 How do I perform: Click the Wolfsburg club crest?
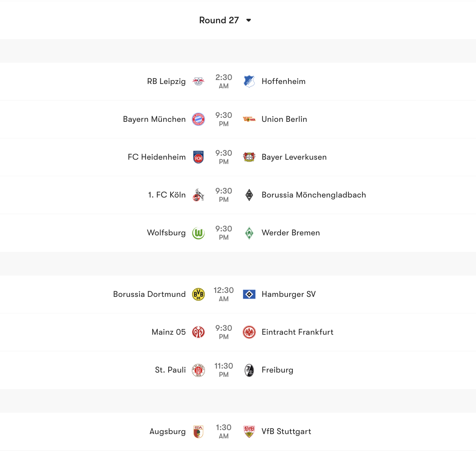point(198,233)
